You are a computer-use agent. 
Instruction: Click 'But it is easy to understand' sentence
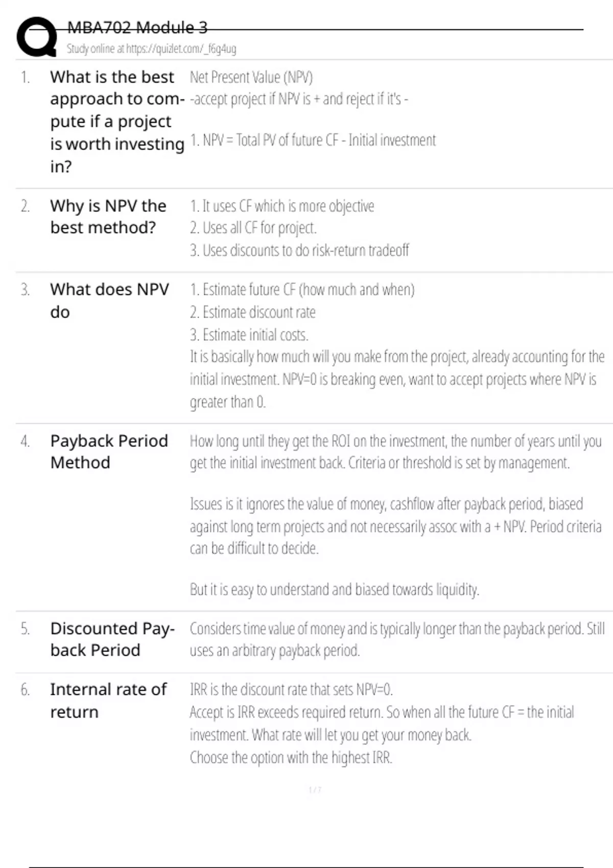[334, 590]
